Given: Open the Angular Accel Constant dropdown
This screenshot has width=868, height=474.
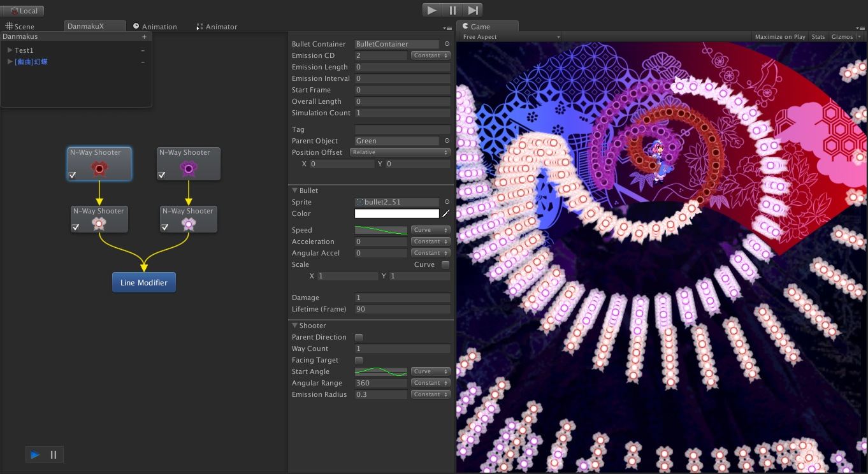Looking at the screenshot, I should click(430, 253).
